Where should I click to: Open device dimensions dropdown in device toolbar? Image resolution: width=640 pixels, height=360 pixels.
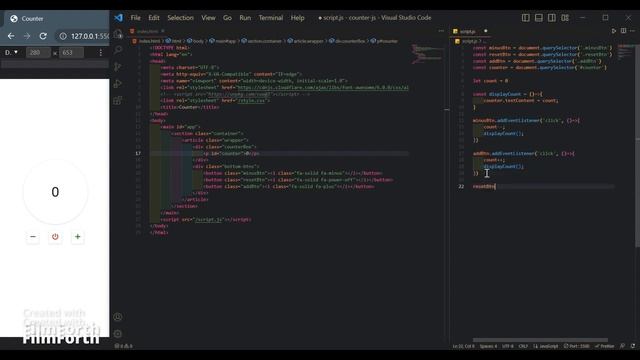tap(11, 52)
